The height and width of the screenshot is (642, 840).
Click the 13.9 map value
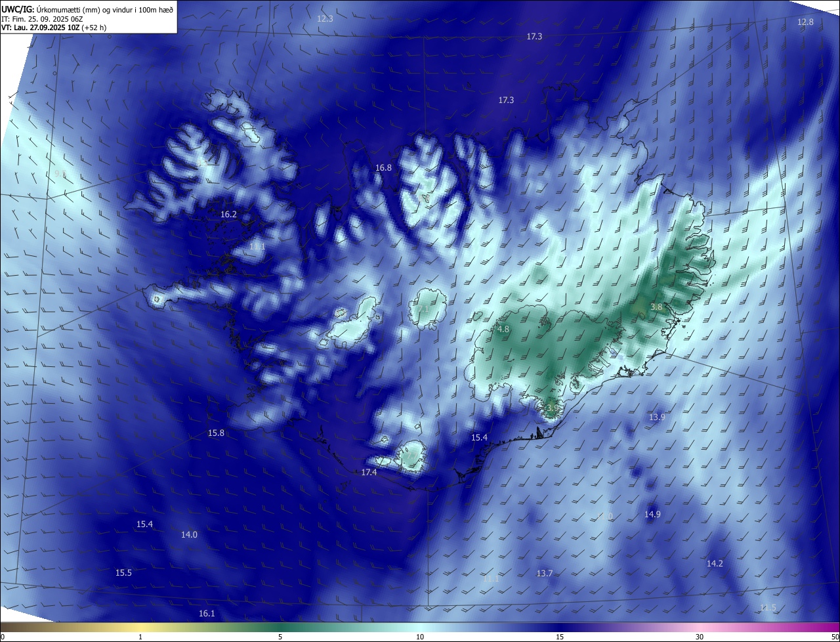pos(657,417)
